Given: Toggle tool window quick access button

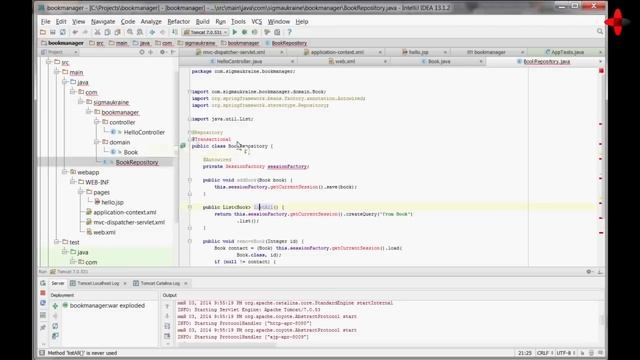Looking at the screenshot, I should tap(42, 353).
